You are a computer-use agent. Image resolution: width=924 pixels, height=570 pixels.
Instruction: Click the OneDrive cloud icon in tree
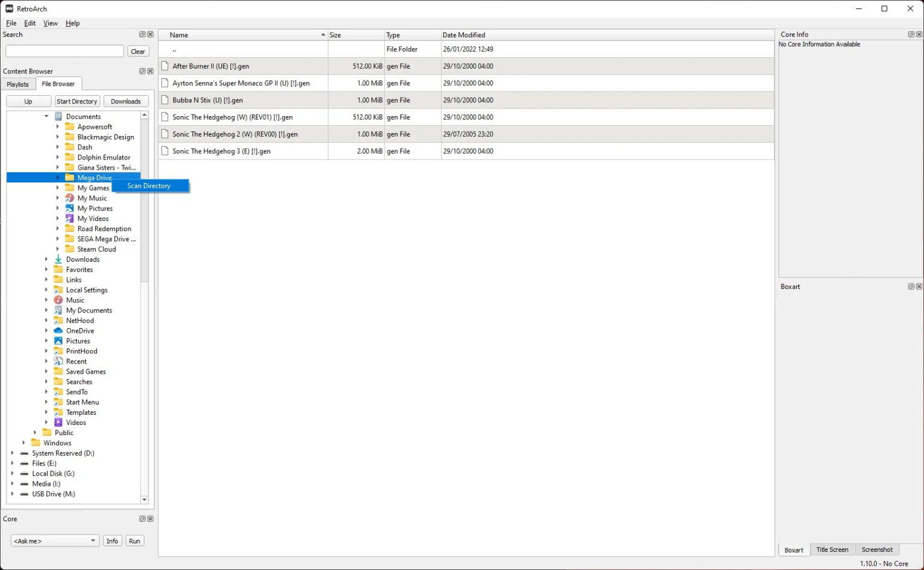(x=58, y=330)
